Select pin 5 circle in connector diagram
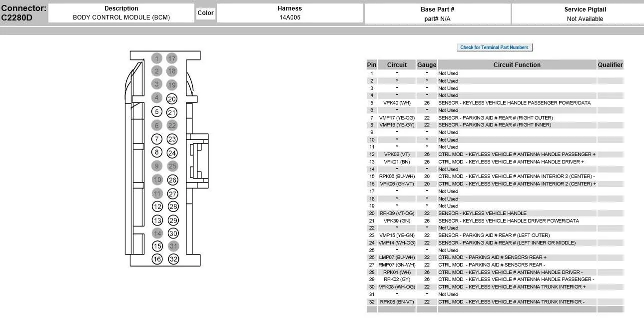 (157, 112)
